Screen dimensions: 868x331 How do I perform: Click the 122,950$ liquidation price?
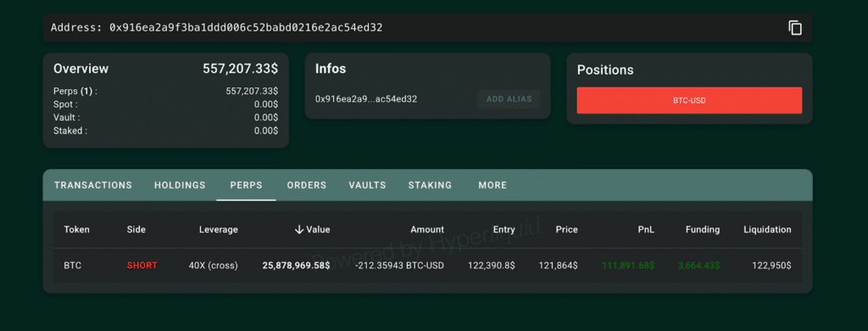tap(771, 266)
